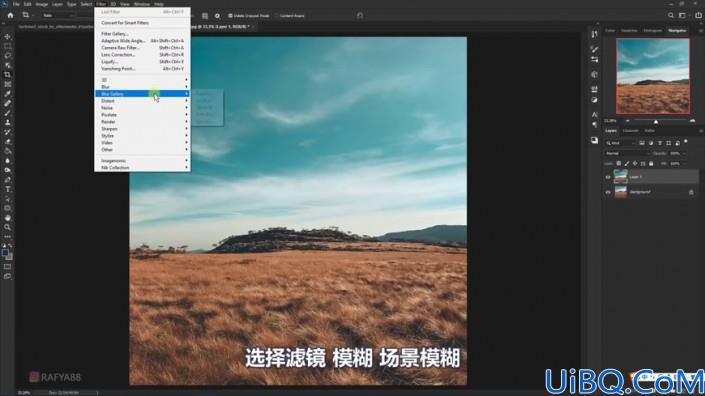Expand the Distort submenu
The width and height of the screenshot is (705, 396).
tap(142, 101)
